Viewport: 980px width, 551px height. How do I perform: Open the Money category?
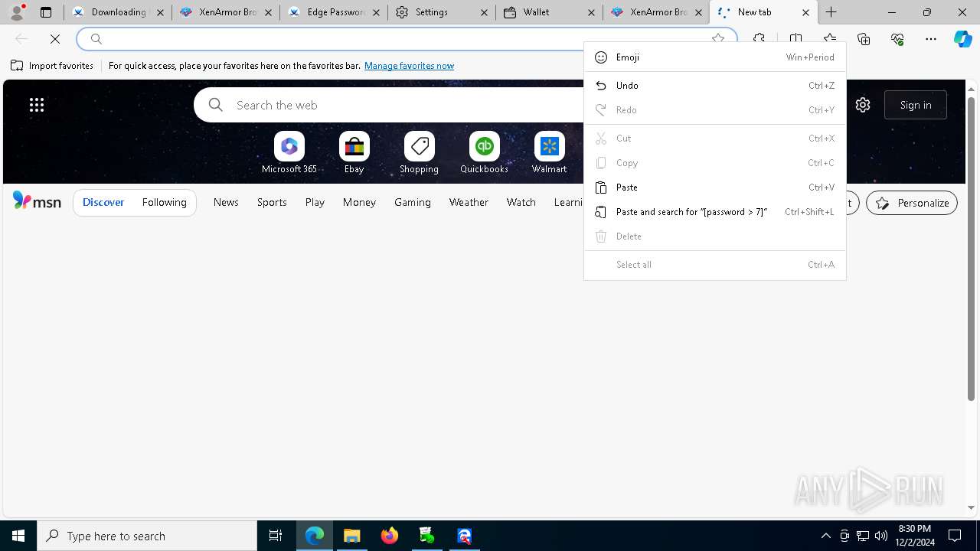coord(359,202)
